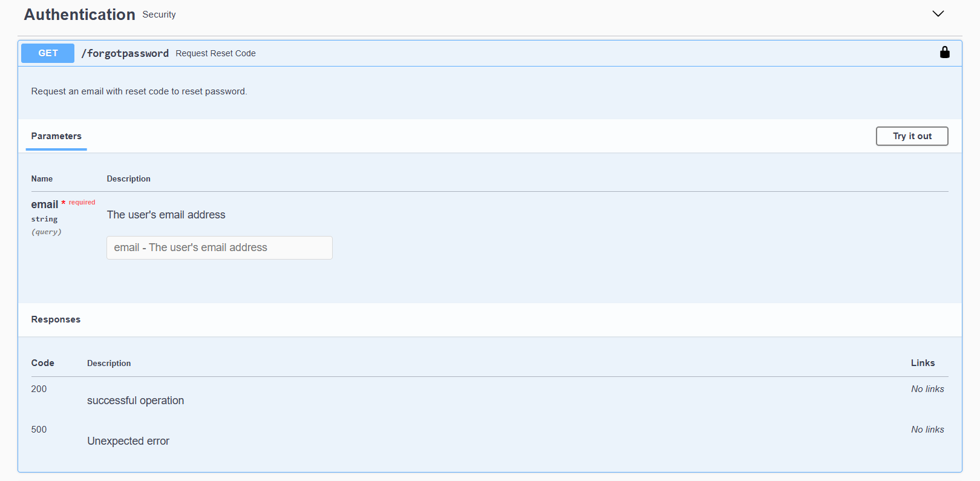Collapse the Authentication section chevron
This screenshot has width=980, height=481.
tap(938, 14)
